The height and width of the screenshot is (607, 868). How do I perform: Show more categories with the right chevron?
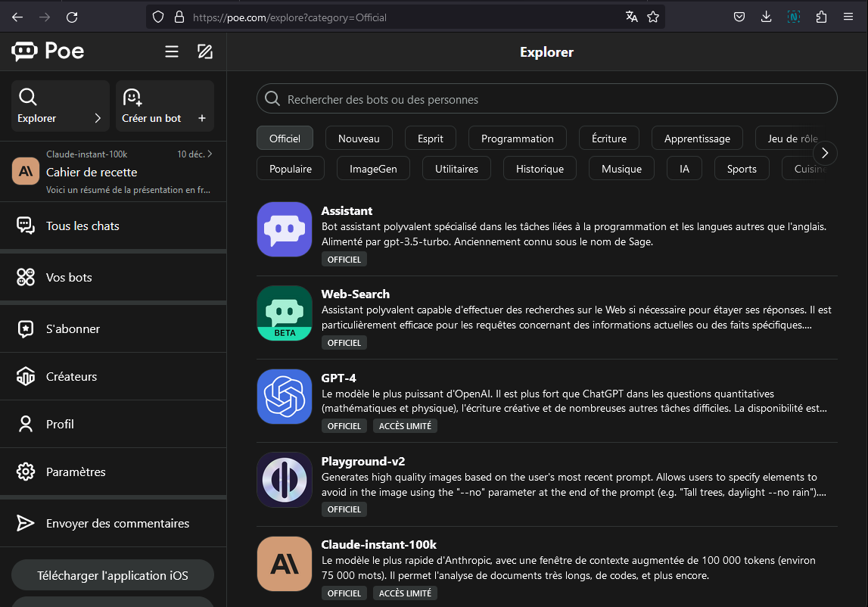pos(825,154)
